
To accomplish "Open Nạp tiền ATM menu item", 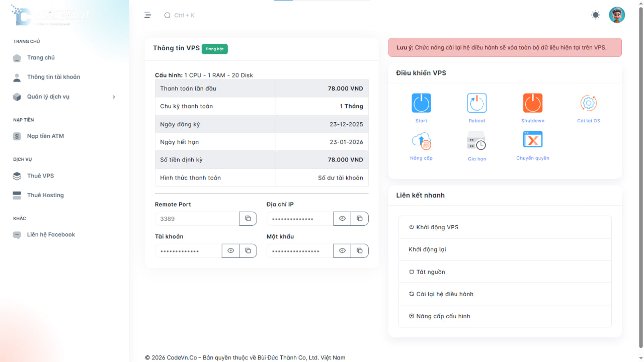I will click(x=45, y=136).
